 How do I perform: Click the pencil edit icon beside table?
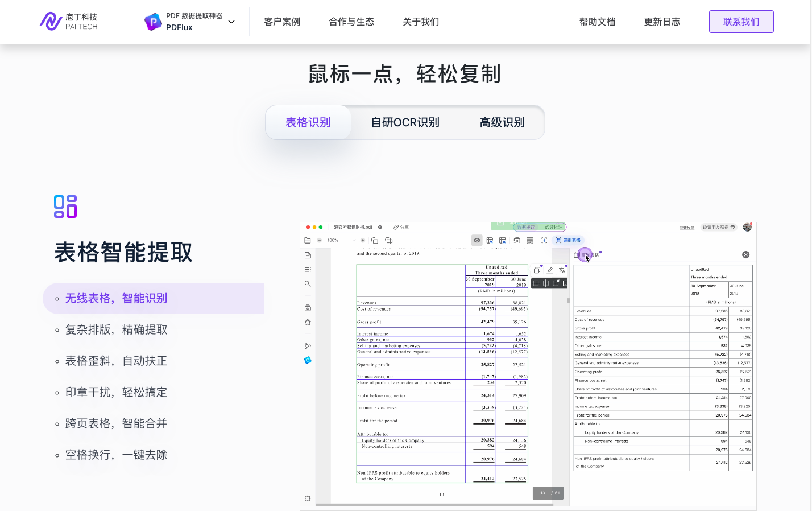pyautogui.click(x=550, y=270)
